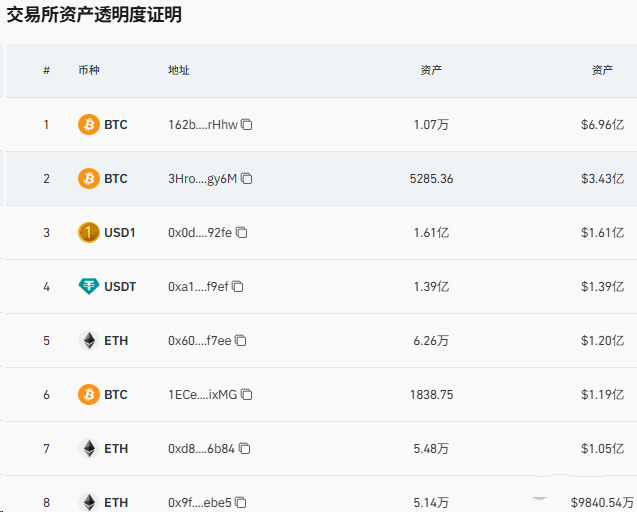
Task: Click the 1.61亿 amount in row 3
Action: click(431, 232)
